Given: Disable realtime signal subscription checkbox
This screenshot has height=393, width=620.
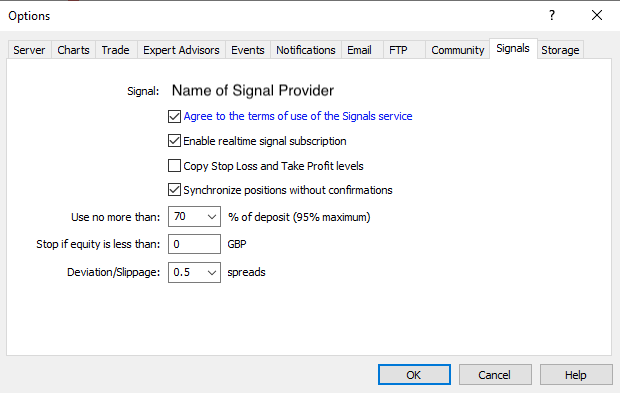Looking at the screenshot, I should (x=174, y=141).
